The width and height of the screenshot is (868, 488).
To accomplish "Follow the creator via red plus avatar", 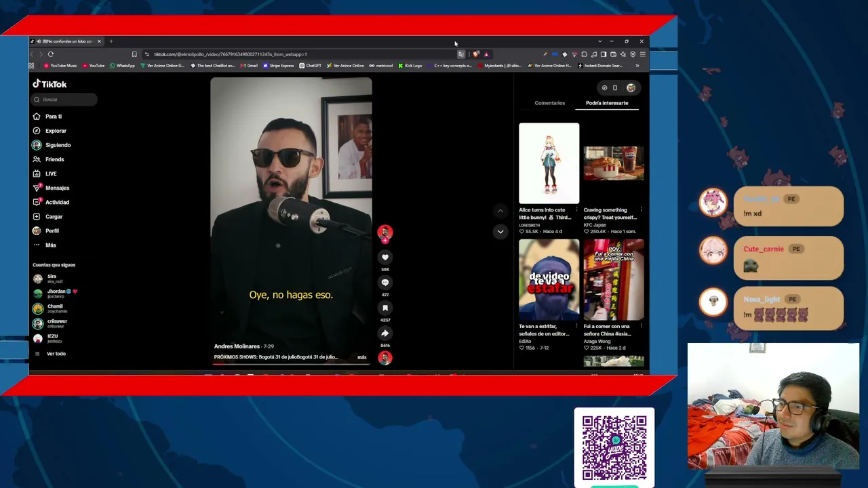I will (x=385, y=240).
